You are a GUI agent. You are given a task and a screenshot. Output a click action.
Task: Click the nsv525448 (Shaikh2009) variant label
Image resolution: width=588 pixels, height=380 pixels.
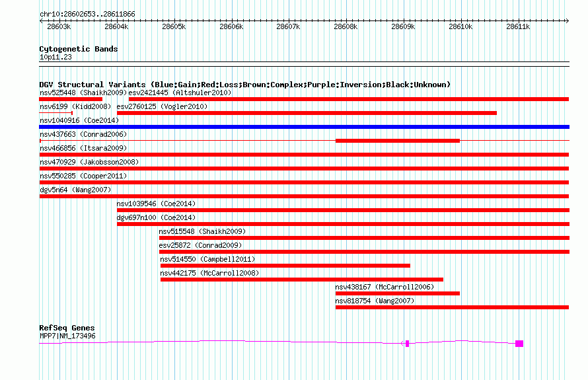[x=83, y=93]
